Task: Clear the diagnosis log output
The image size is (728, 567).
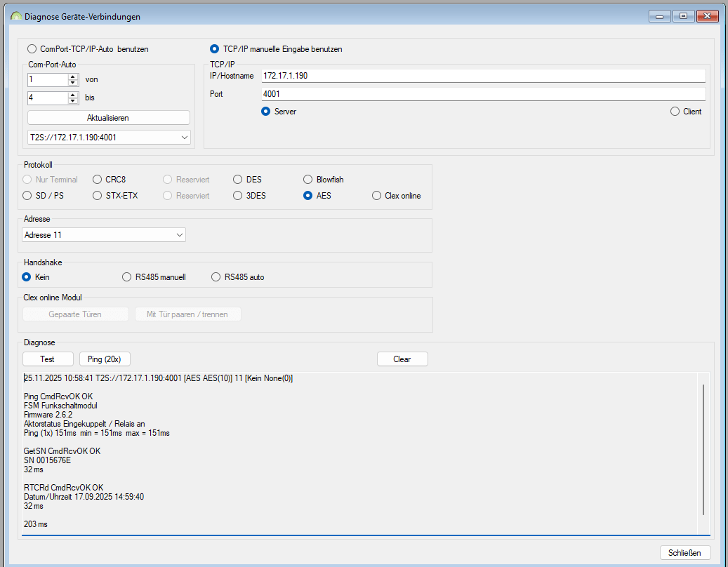Action: tap(402, 359)
